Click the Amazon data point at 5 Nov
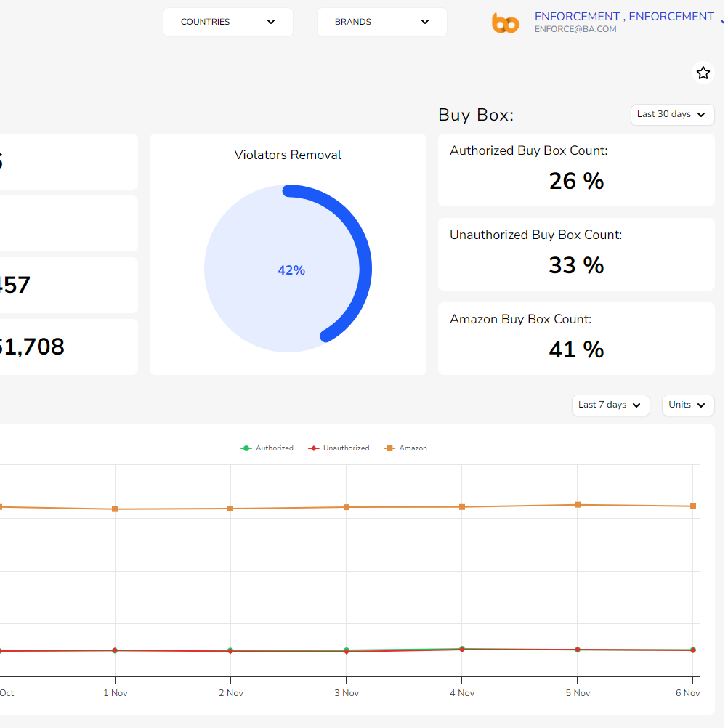Viewport: 728px width, 728px height. click(578, 504)
